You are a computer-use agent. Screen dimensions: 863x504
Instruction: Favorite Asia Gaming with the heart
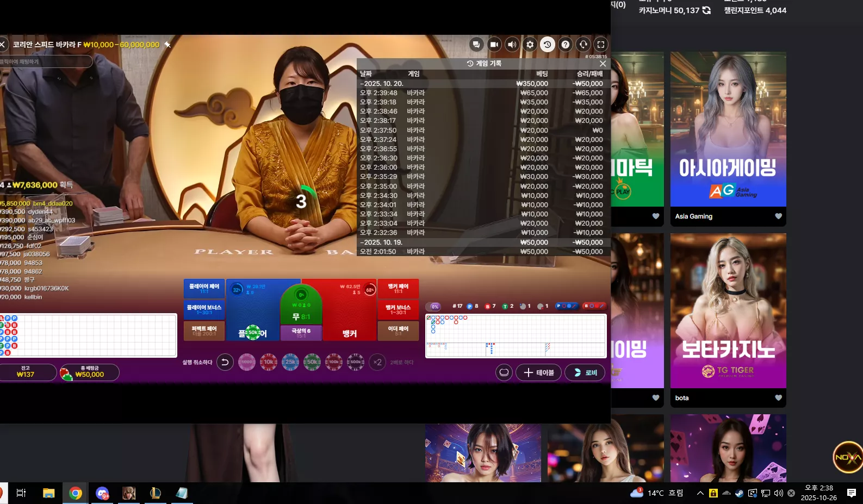[778, 216]
